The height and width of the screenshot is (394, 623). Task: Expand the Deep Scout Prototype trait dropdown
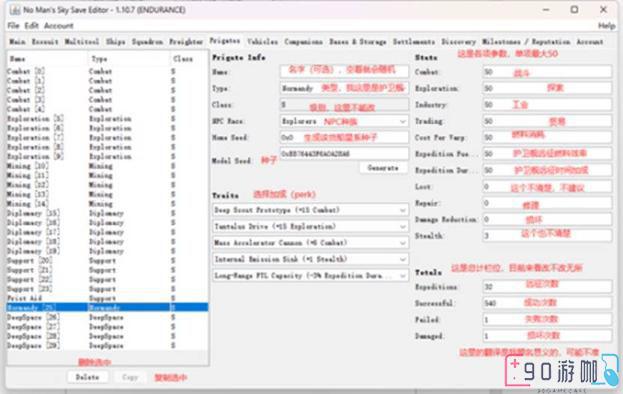click(x=310, y=210)
